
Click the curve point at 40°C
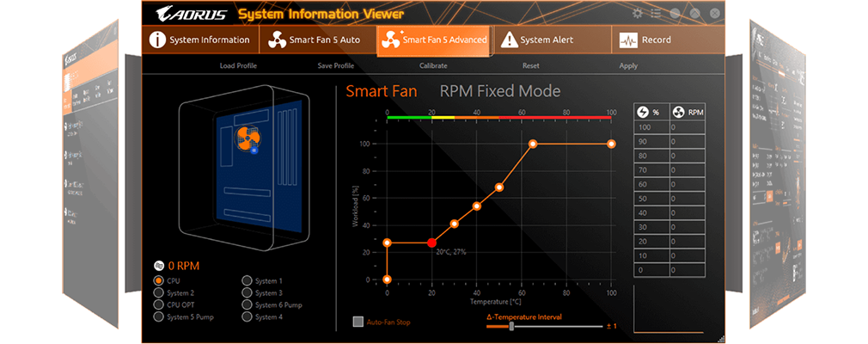pos(477,206)
